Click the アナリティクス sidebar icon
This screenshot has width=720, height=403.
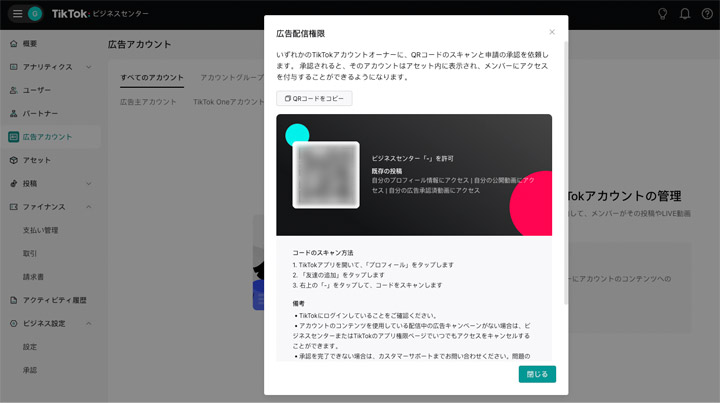click(14, 67)
